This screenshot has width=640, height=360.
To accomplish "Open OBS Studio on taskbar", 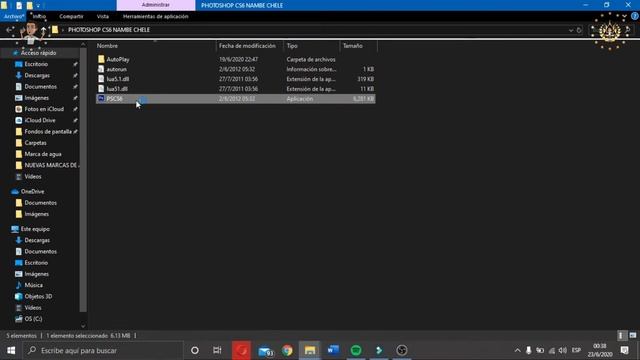I will click(x=402, y=350).
